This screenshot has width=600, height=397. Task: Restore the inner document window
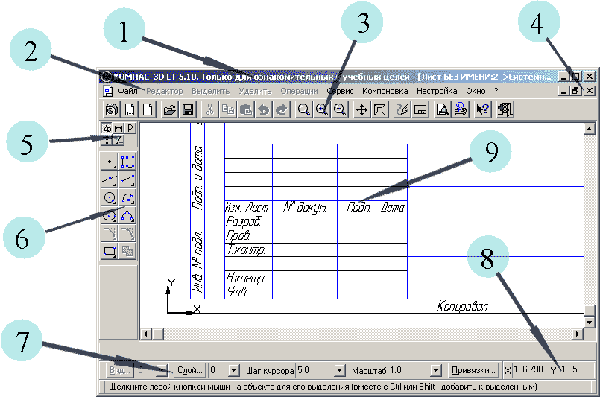pos(575,91)
